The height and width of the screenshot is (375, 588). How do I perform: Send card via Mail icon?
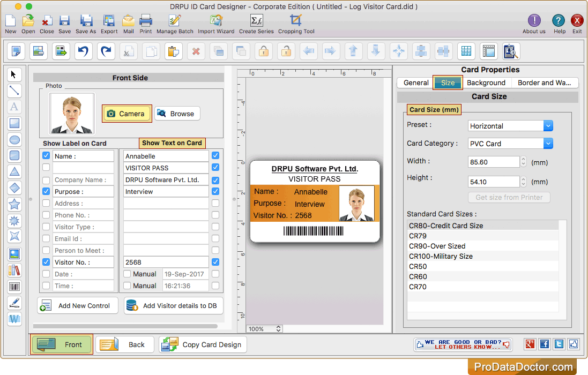pyautogui.click(x=129, y=24)
